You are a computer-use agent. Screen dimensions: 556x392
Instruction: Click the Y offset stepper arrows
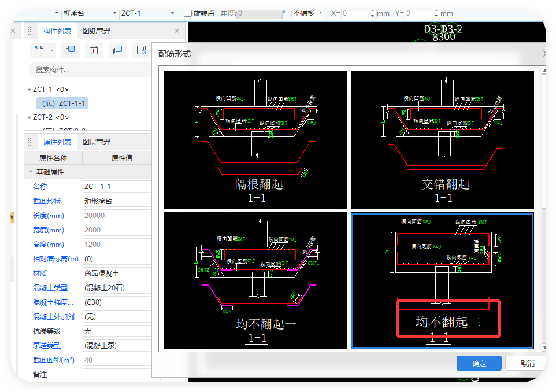coord(436,14)
